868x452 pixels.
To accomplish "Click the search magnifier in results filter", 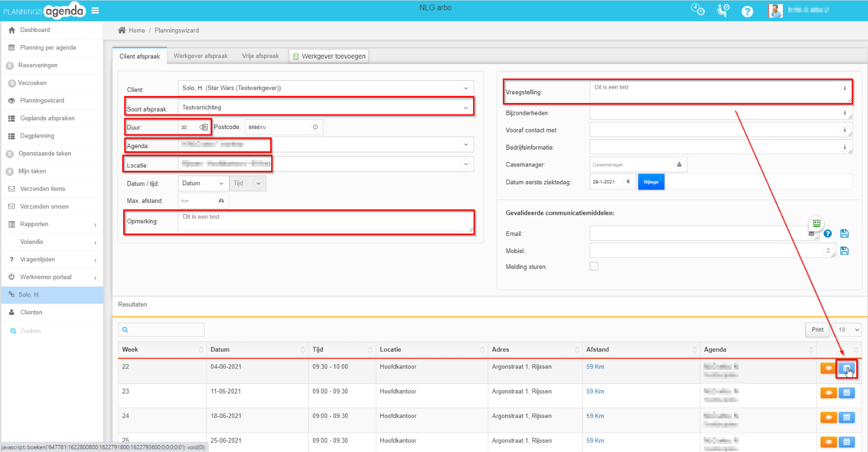I will coord(125,330).
